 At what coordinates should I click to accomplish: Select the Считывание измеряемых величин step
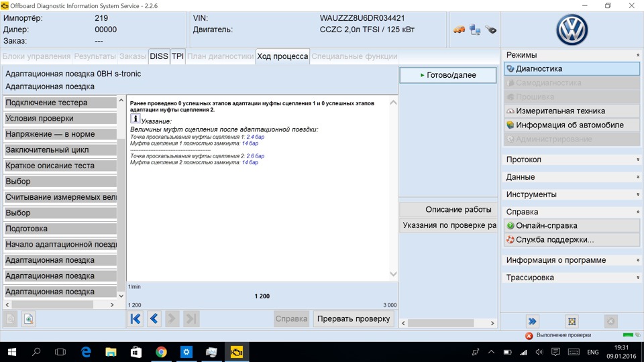tap(60, 197)
